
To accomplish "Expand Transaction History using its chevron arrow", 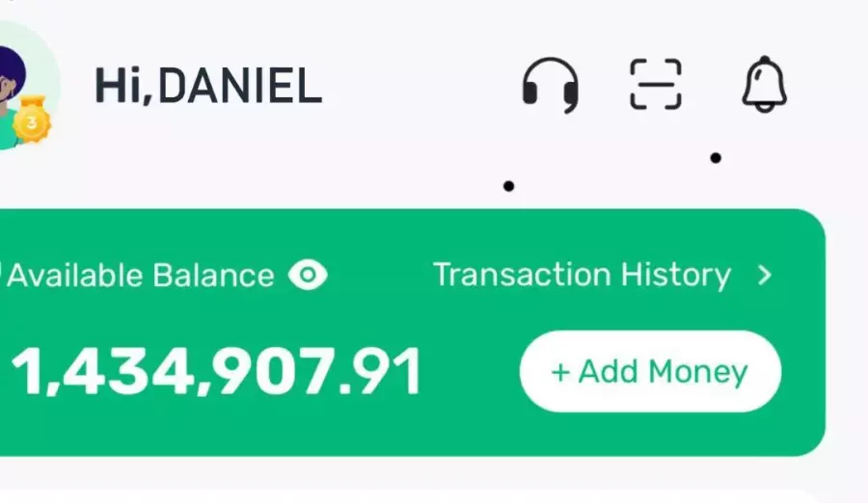I will (x=765, y=275).
